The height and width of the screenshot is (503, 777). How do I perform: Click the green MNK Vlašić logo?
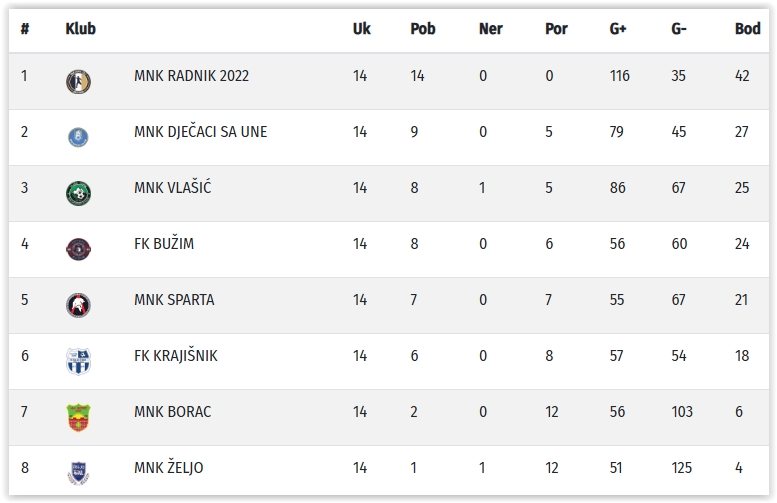click(x=78, y=193)
